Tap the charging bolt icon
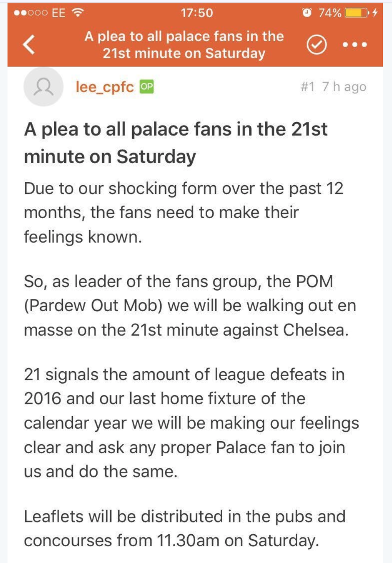Viewport: 392px width, 563px height. coord(375,13)
